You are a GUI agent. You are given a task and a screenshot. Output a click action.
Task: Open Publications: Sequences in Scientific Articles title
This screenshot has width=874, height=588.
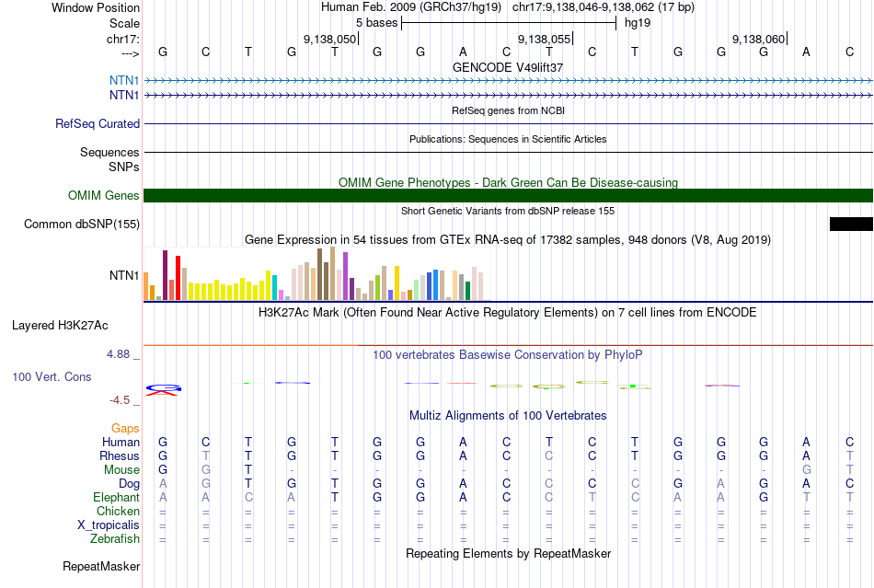pyautogui.click(x=508, y=139)
